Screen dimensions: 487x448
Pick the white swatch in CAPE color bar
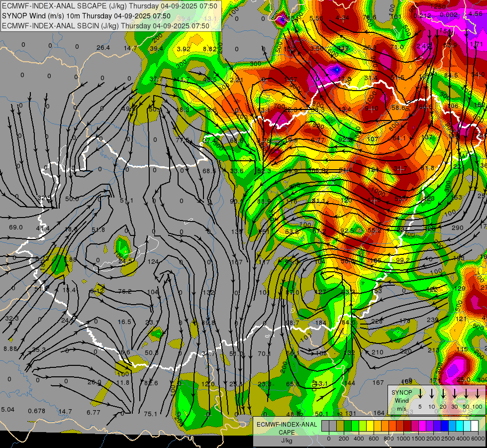(474, 426)
